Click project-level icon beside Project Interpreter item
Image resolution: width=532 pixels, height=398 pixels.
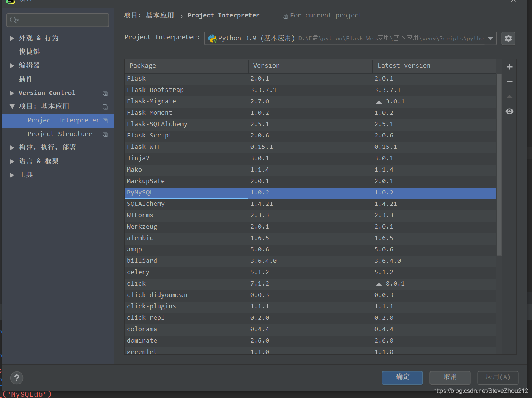click(x=105, y=120)
